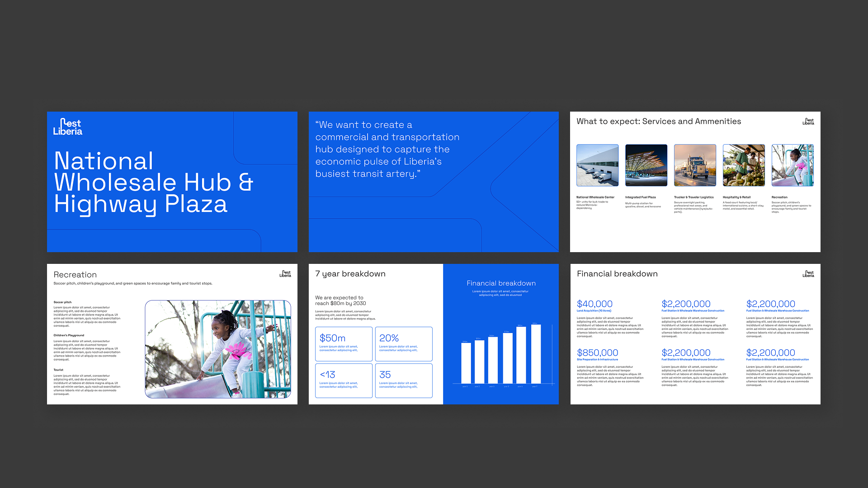
Task: Click the logo on Financial breakdown white slide
Action: (808, 274)
